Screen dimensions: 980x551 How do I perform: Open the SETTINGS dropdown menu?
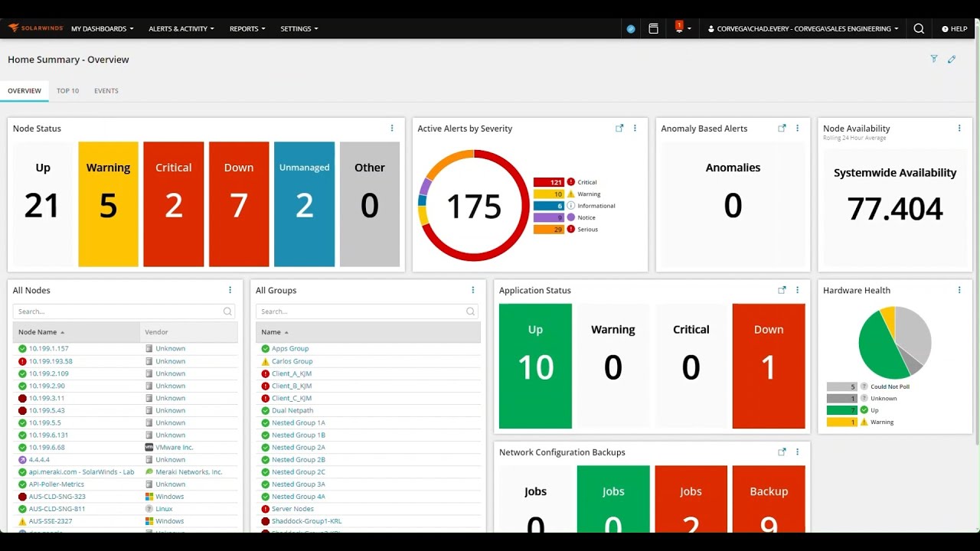coord(299,28)
